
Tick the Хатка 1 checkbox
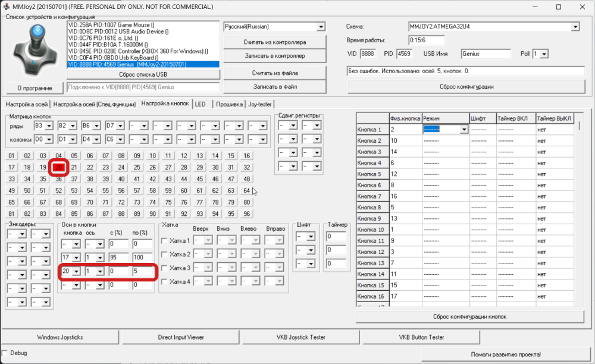coord(165,241)
